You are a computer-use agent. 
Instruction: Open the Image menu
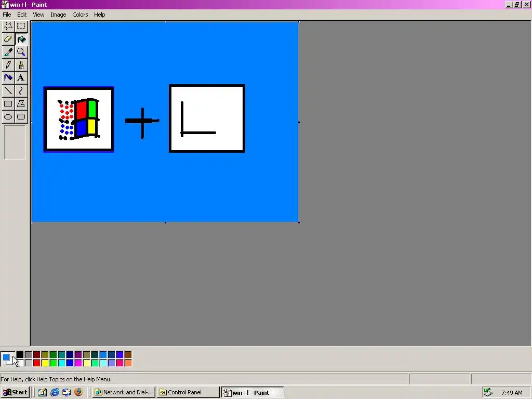(x=58, y=15)
